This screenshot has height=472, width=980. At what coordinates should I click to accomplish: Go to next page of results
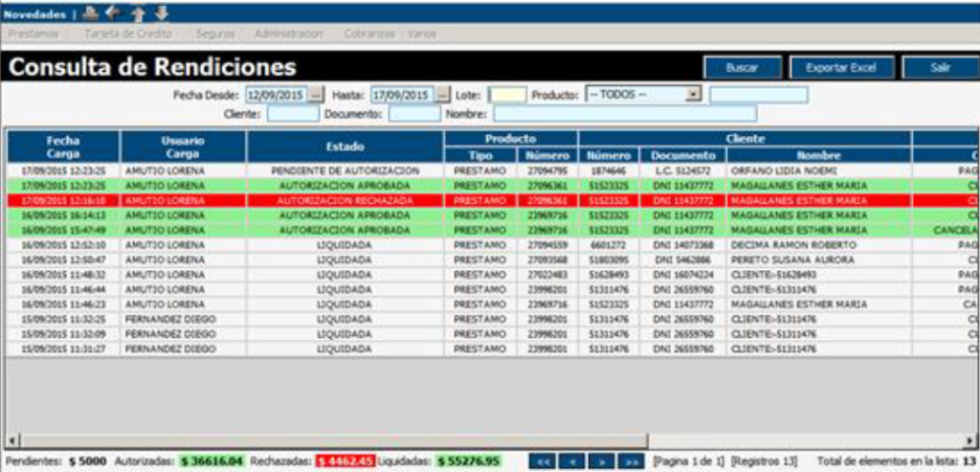coord(600,461)
